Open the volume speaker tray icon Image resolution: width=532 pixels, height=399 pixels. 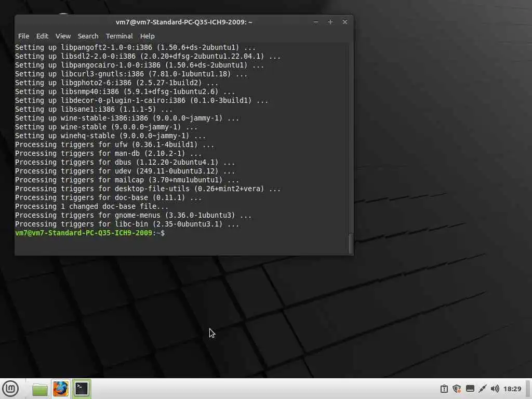[495, 389]
